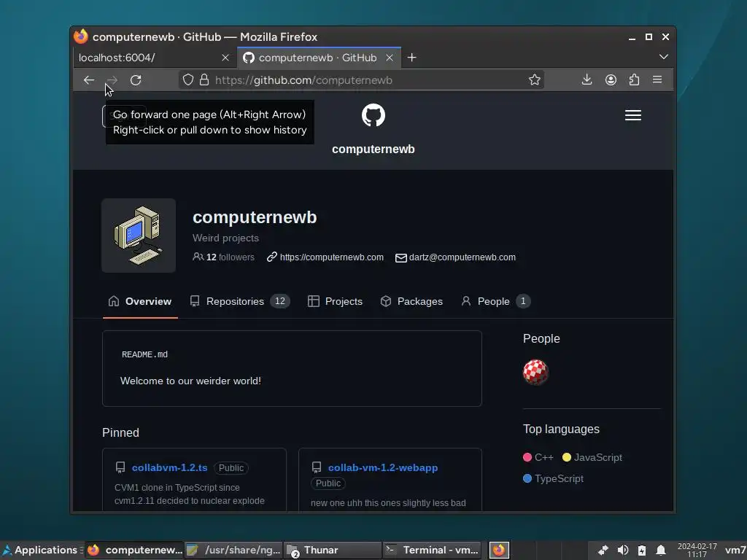Image resolution: width=747 pixels, height=560 pixels.
Task: Click the battery power tray icon
Action: [642, 551]
